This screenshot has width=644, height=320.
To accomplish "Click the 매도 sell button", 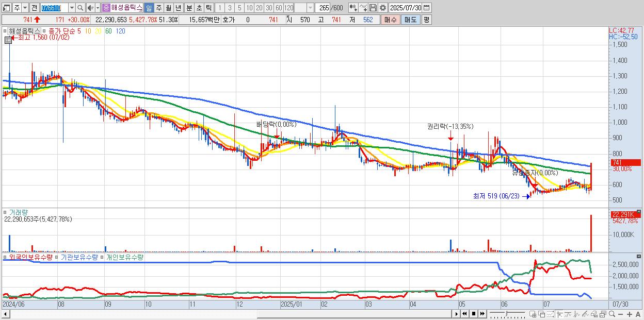I will click(410, 20).
